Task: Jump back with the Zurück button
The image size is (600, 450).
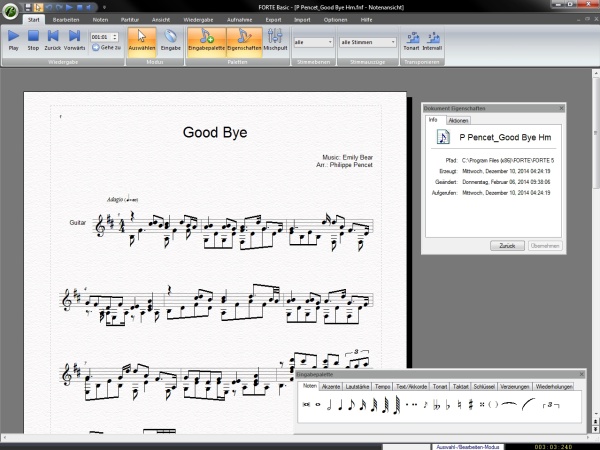Action: pyautogui.click(x=53, y=40)
